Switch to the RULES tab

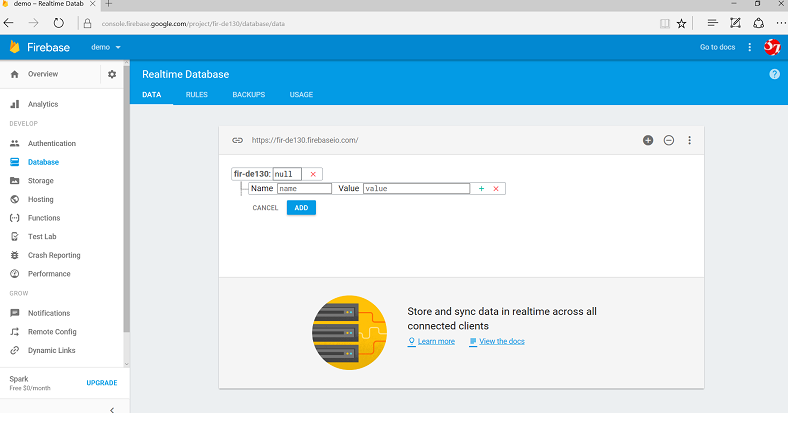(196, 95)
